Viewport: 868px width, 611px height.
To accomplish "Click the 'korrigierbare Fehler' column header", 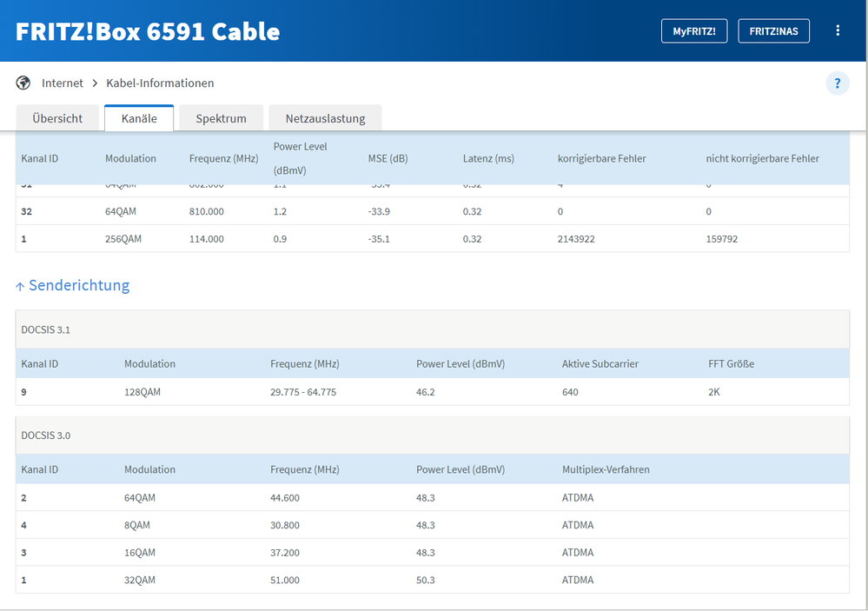I will pos(602,158).
